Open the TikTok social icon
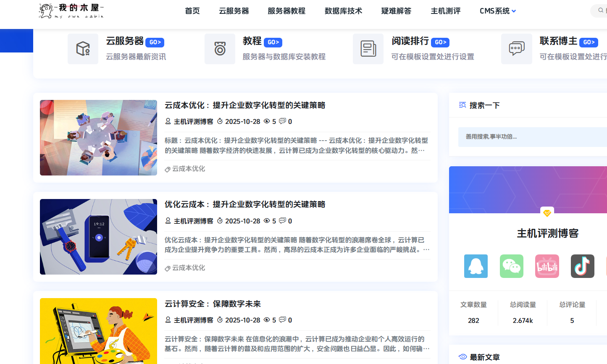The width and height of the screenshot is (607, 364). pos(582,266)
